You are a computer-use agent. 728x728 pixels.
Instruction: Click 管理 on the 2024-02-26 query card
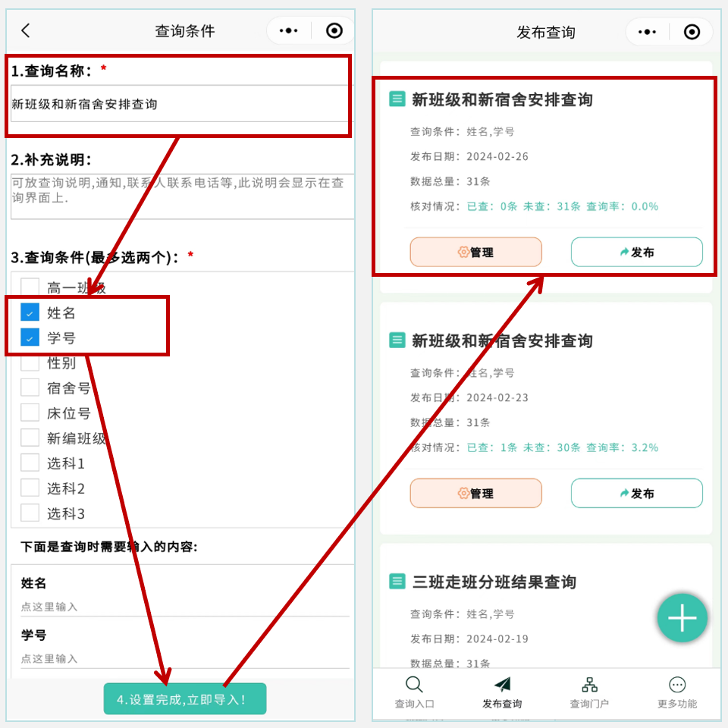pyautogui.click(x=476, y=252)
